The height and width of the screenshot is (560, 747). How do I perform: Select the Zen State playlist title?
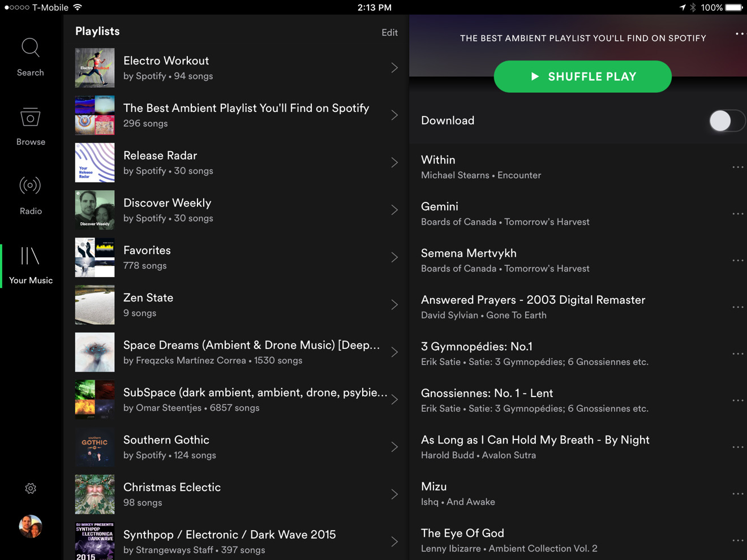tap(148, 298)
